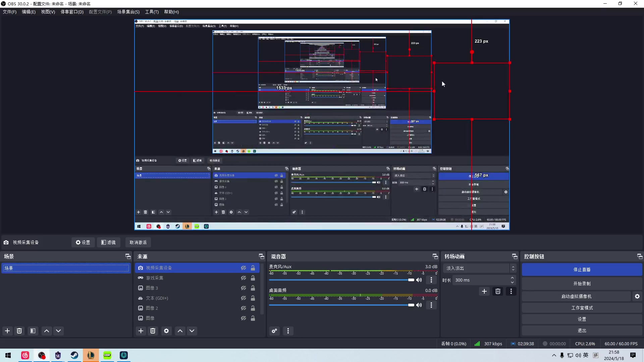Open virtual camera settings gear
The width and height of the screenshot is (644, 362).
tap(637, 296)
